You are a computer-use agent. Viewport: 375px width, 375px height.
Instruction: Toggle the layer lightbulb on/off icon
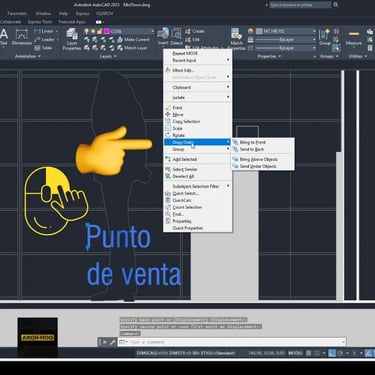click(x=87, y=31)
